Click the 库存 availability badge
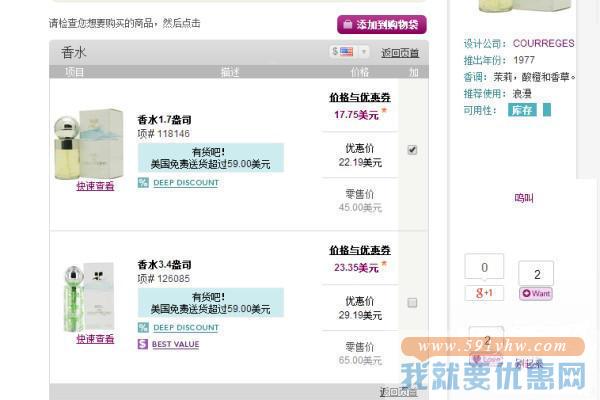The image size is (600, 400). 522,110
